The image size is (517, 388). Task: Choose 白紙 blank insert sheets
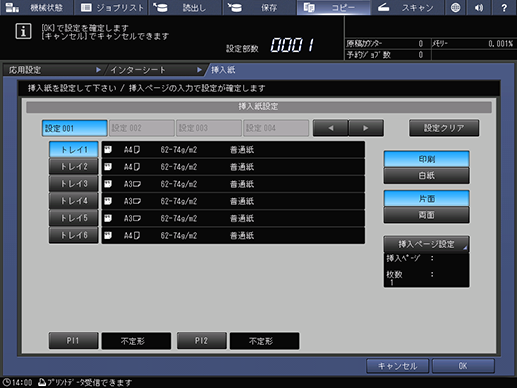(427, 175)
